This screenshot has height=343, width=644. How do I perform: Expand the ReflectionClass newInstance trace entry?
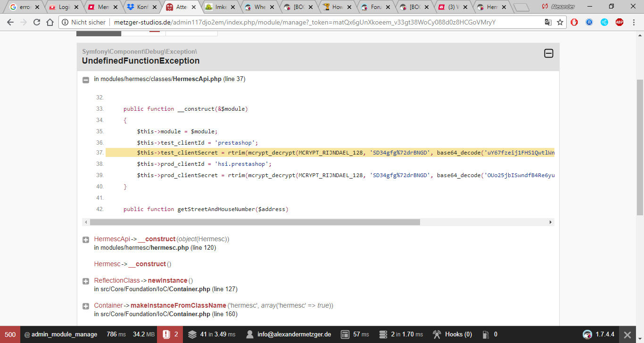click(86, 281)
